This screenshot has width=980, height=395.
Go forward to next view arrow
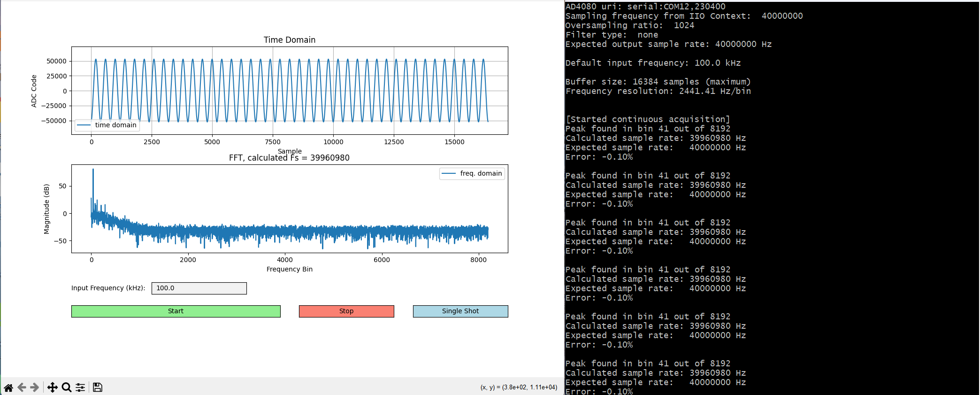click(34, 387)
